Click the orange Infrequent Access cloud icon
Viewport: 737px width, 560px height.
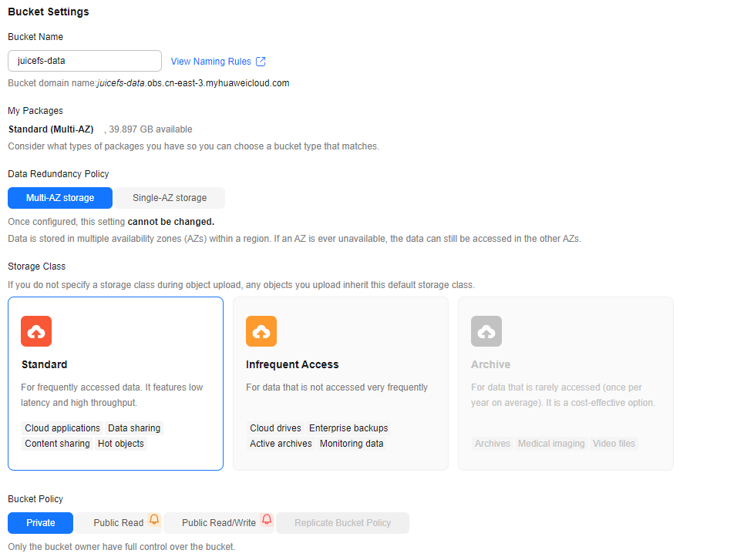pyautogui.click(x=261, y=331)
